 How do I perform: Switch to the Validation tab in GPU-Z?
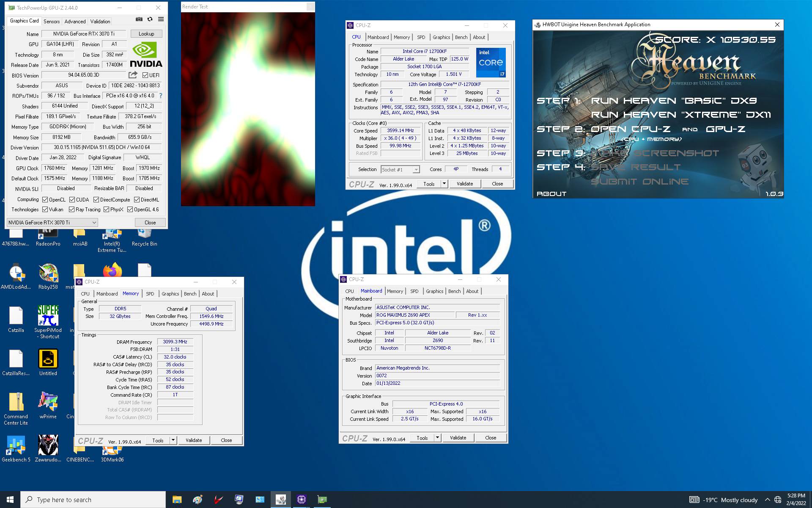[100, 21]
